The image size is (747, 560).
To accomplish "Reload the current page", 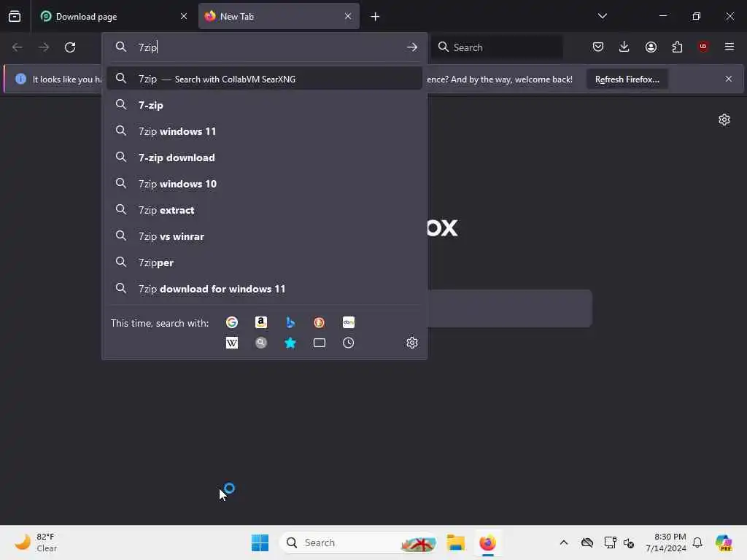I will tap(70, 47).
